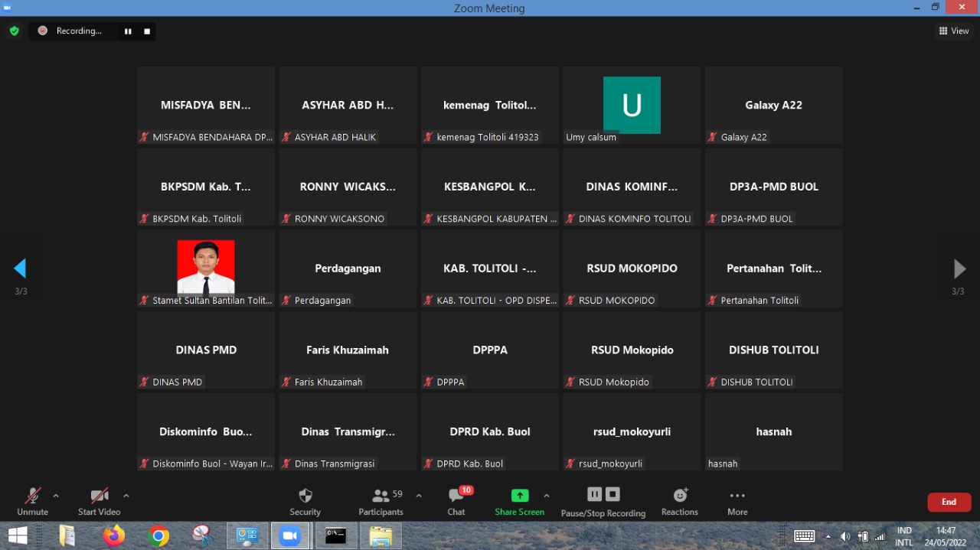Stop the recording in top-left indicator

[x=147, y=31]
